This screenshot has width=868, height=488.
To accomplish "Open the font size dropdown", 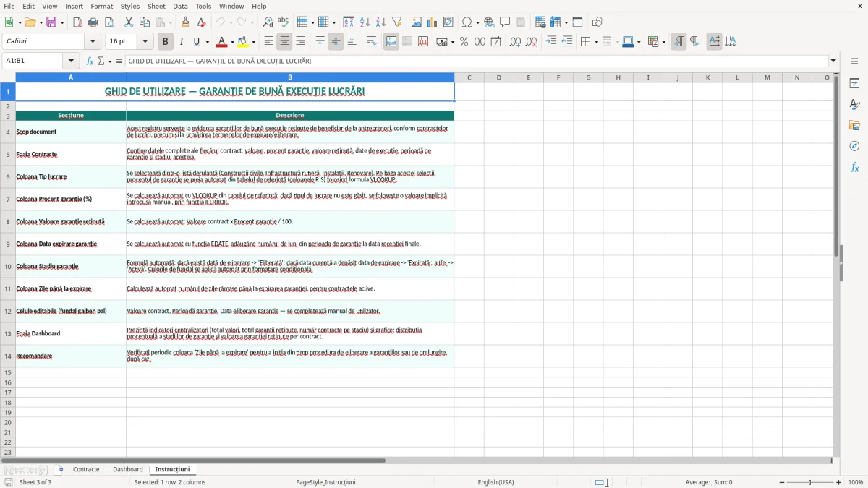I will [x=145, y=42].
